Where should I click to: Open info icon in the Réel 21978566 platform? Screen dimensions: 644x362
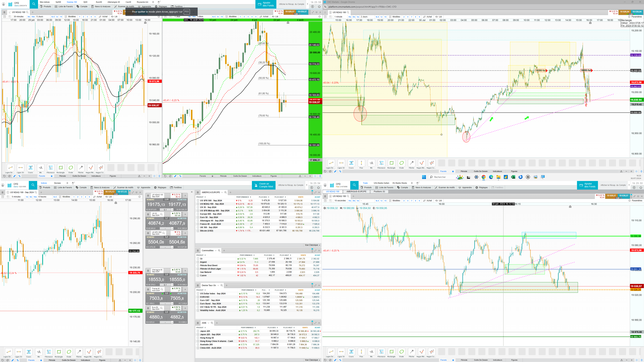pos(634,187)
